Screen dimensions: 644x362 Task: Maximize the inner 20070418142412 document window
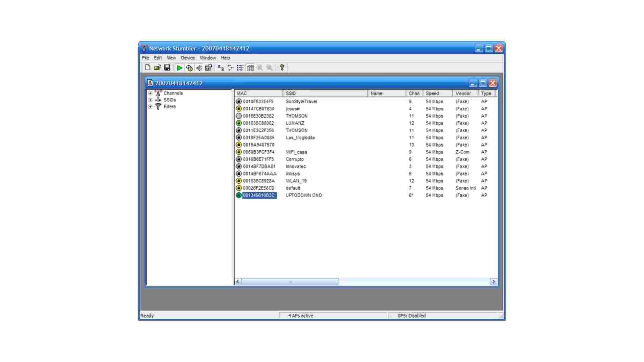click(x=483, y=83)
